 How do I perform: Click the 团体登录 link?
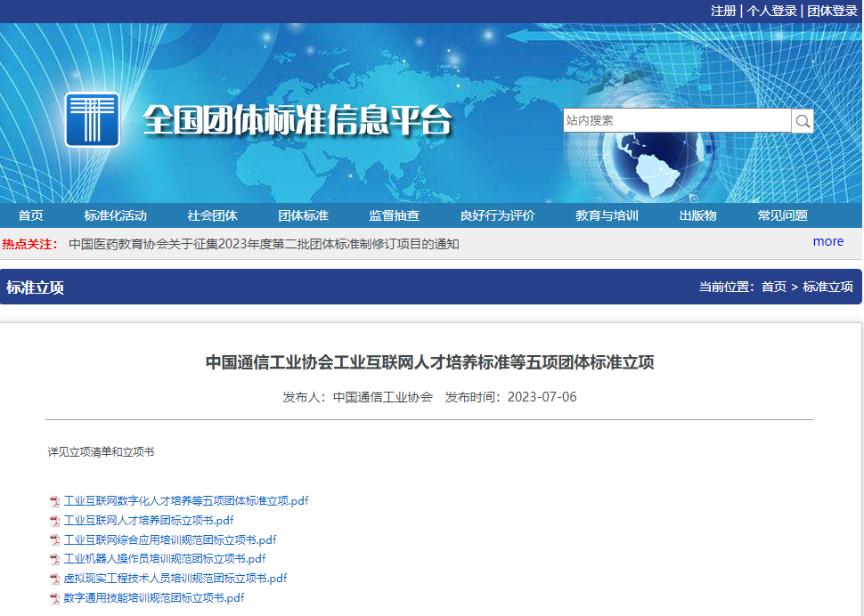tap(832, 11)
